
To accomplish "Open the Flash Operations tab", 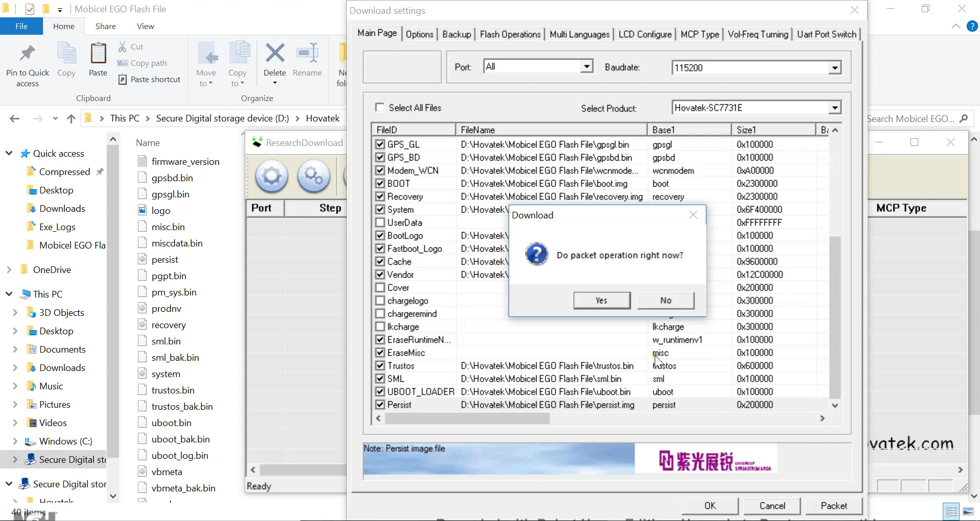I will point(510,34).
